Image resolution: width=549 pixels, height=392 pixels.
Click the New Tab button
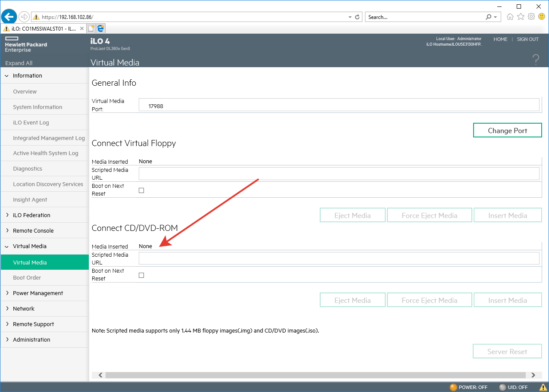click(x=91, y=28)
